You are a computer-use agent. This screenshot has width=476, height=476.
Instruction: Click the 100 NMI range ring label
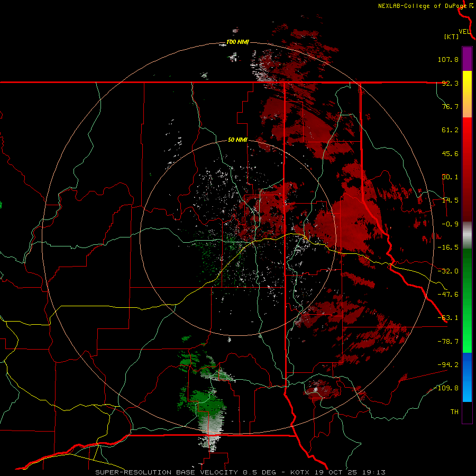click(237, 42)
